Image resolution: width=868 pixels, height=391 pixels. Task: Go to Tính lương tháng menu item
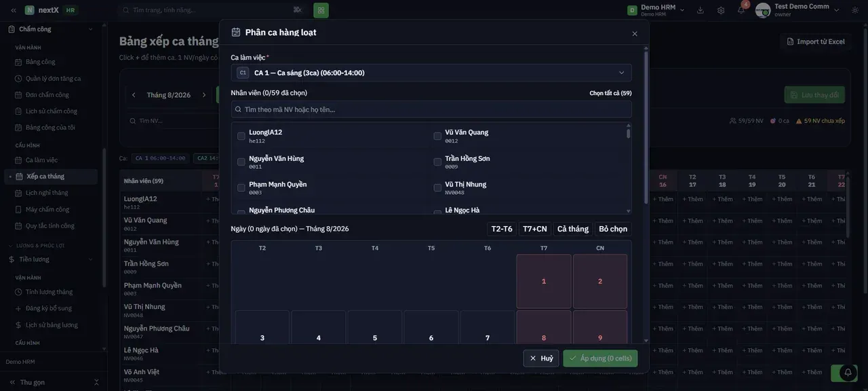coord(50,292)
